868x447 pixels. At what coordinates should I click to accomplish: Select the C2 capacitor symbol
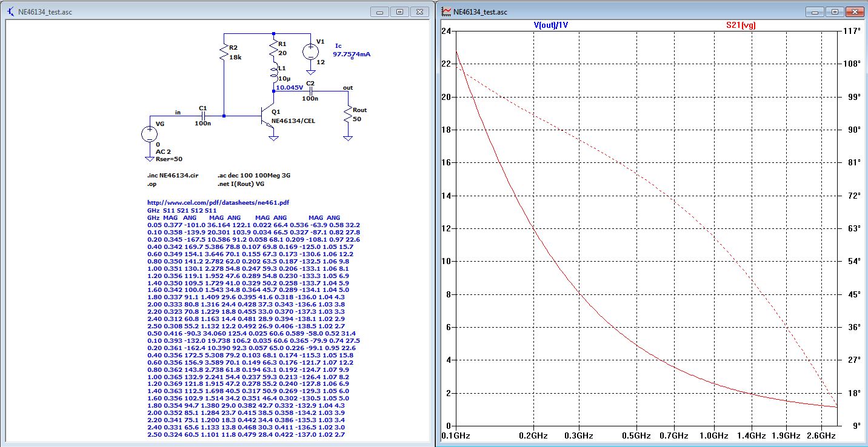[x=310, y=91]
